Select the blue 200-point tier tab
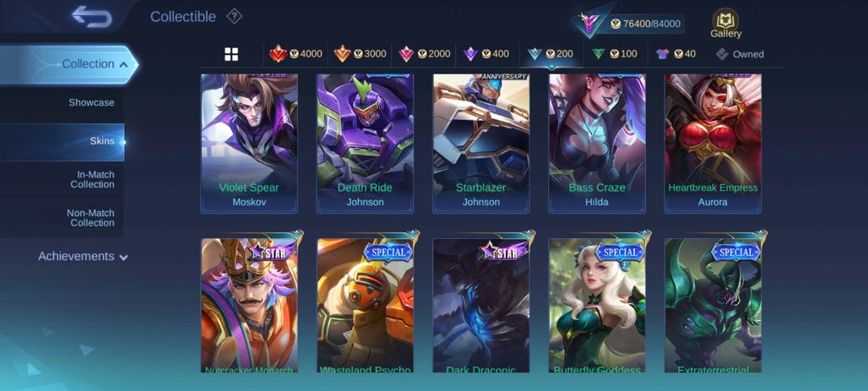 (551, 54)
